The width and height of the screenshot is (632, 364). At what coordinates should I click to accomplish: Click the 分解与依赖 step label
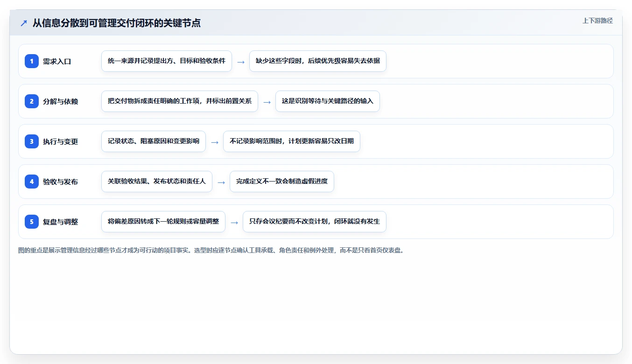[x=61, y=101]
